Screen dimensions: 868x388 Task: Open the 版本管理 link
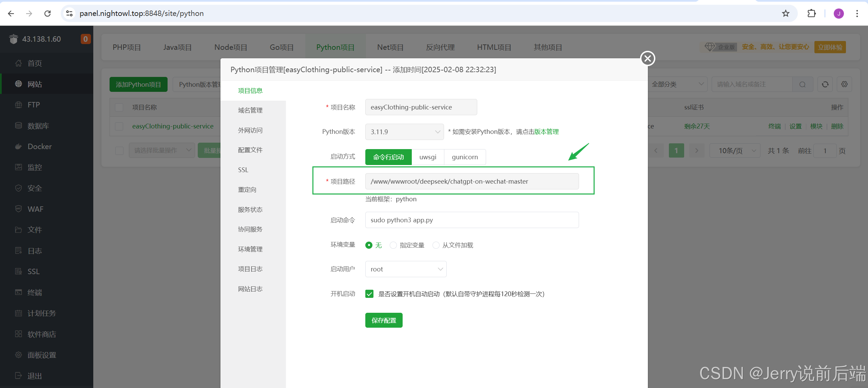pos(546,132)
